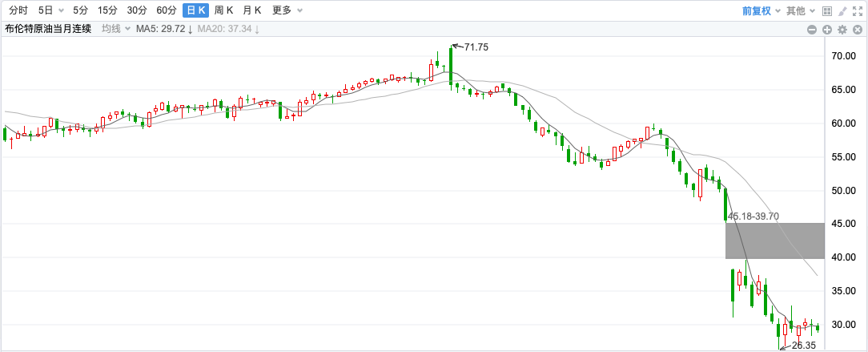The height and width of the screenshot is (352, 868).
Task: Switch to 分时 intraday view
Action: [x=18, y=10]
